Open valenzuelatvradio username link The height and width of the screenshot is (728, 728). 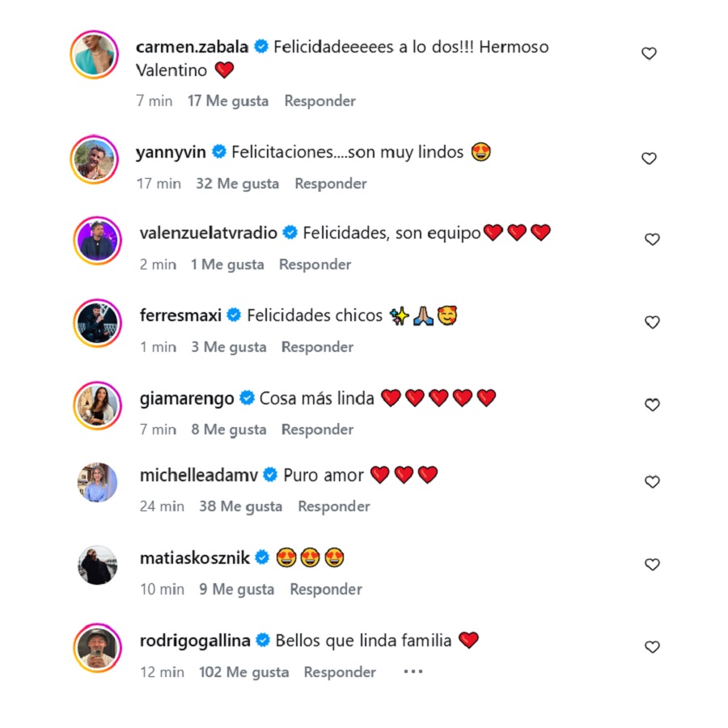click(208, 233)
